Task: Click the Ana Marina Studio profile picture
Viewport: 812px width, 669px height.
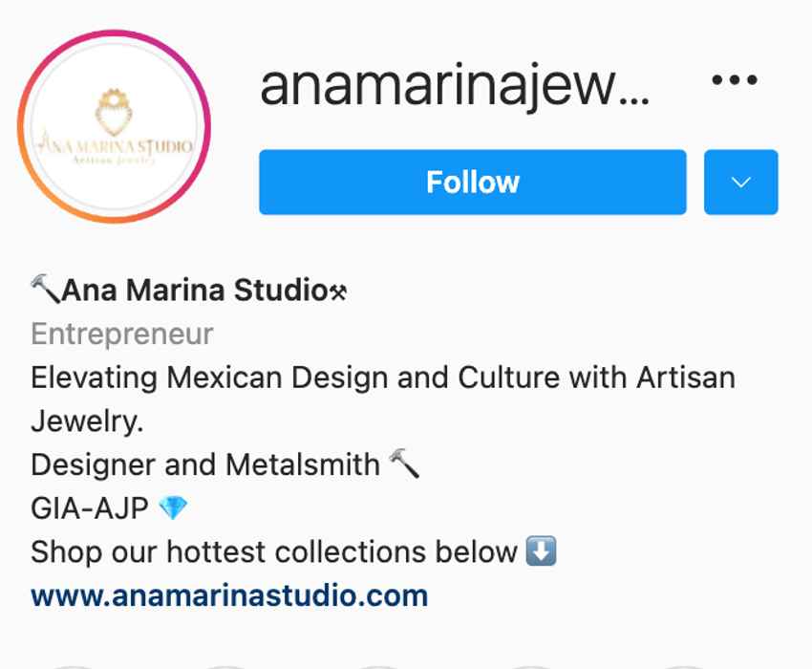Action: tap(114, 126)
